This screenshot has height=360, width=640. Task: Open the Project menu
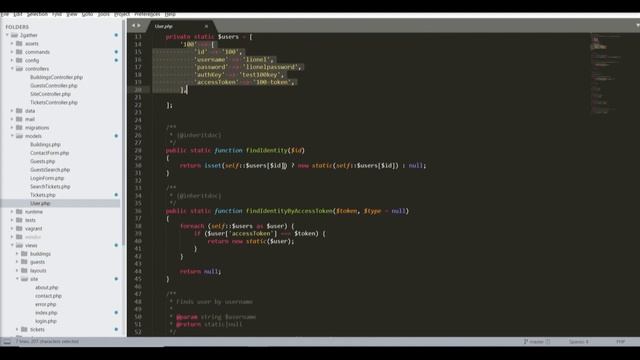pyautogui.click(x=122, y=14)
